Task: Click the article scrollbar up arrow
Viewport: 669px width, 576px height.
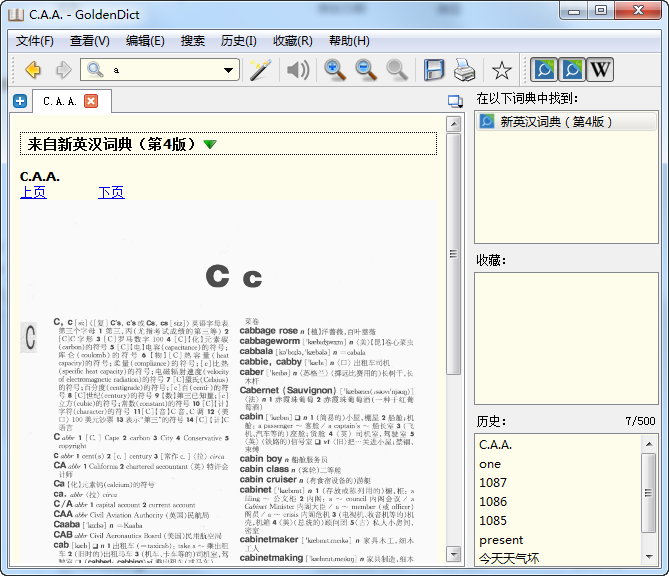Action: tap(454, 124)
